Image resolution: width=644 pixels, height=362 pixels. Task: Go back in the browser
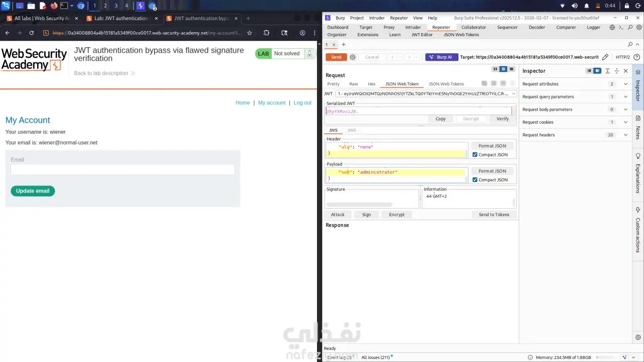click(x=7, y=33)
